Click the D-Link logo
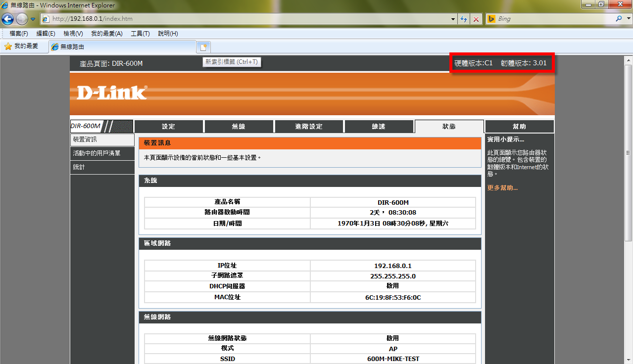This screenshot has height=364, width=633. click(x=112, y=92)
